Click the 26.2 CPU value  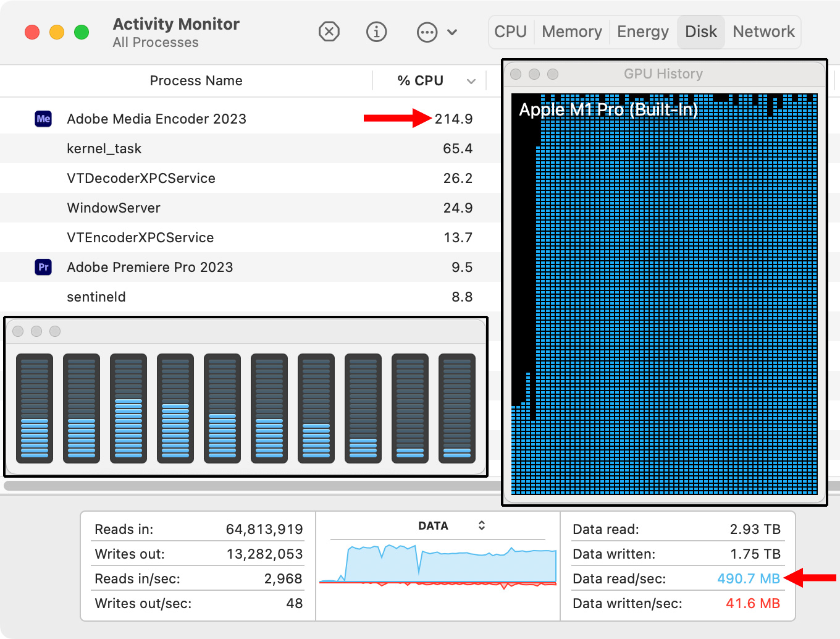[458, 178]
